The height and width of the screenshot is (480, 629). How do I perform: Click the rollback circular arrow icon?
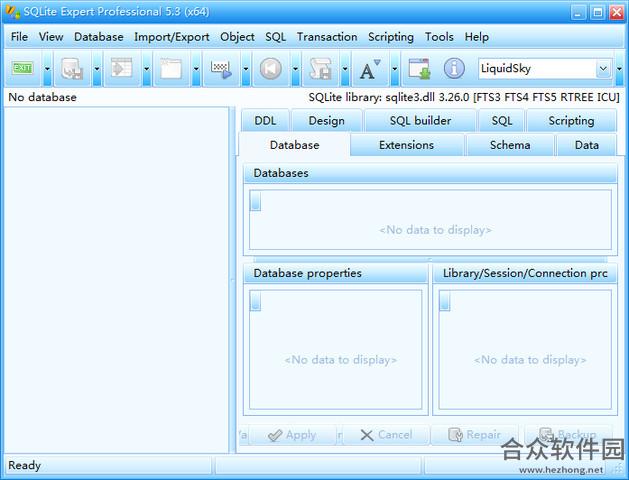point(271,69)
